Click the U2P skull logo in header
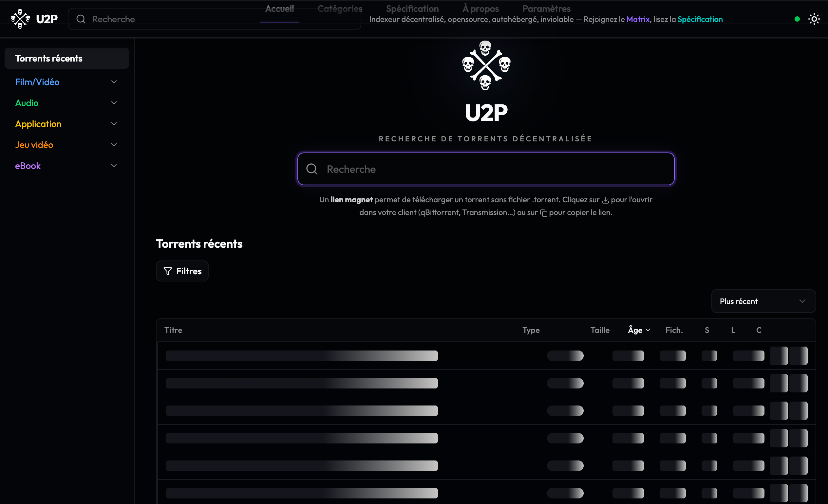This screenshot has height=504, width=828. [x=20, y=19]
